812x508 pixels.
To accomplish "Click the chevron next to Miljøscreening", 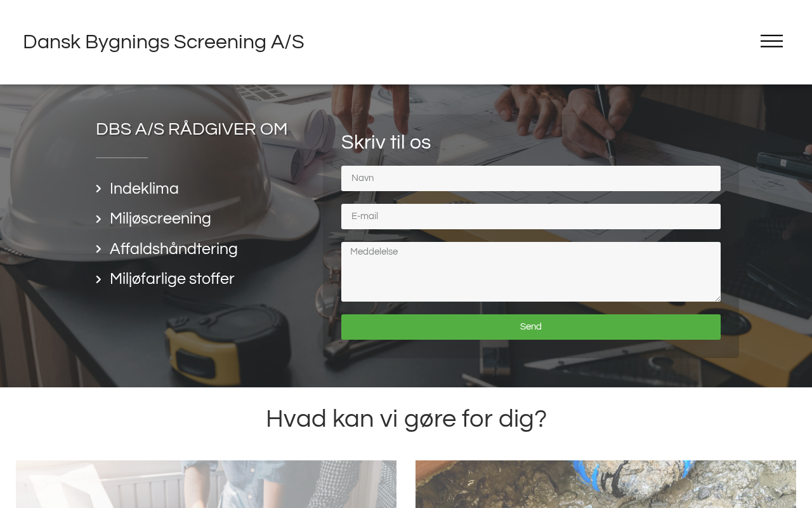I will tap(98, 219).
